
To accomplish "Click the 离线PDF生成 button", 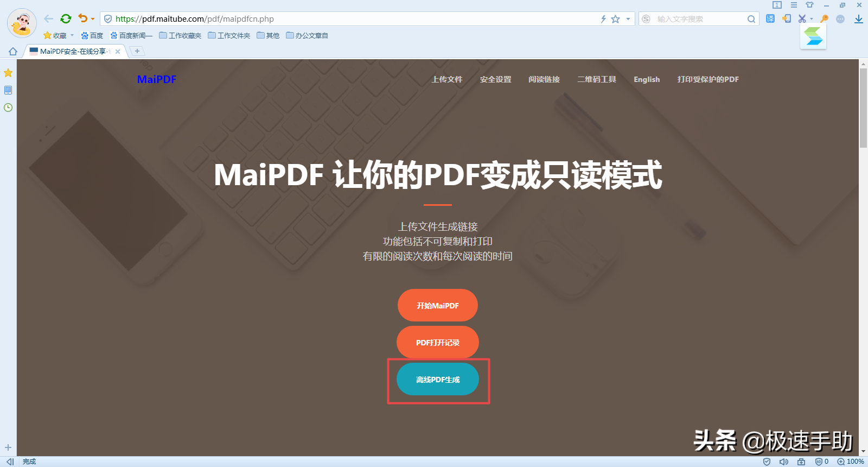I will [x=438, y=379].
